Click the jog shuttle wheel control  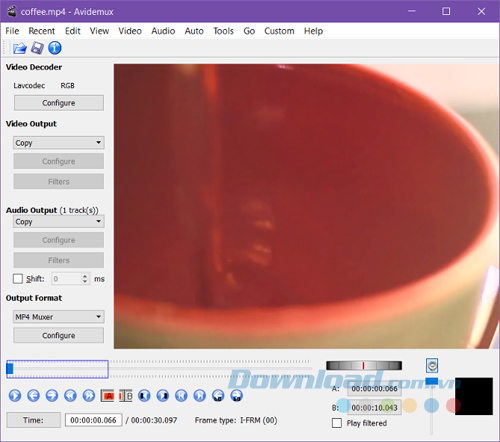click(x=364, y=365)
